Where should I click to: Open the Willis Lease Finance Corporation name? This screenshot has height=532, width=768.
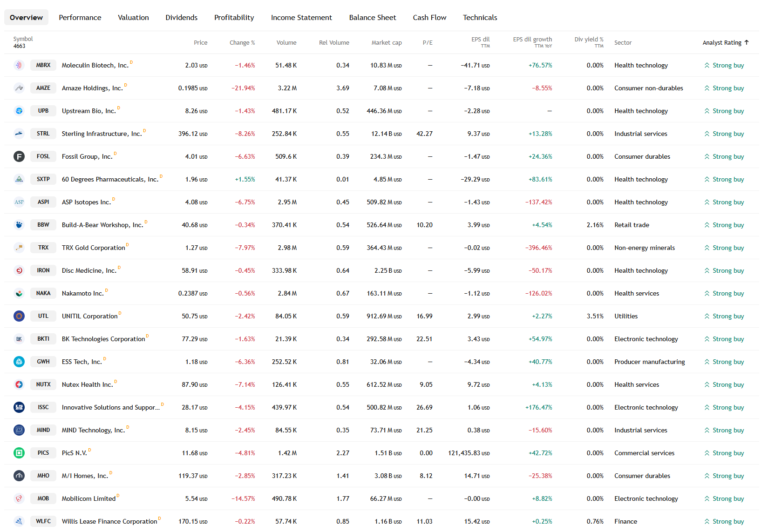click(109, 521)
